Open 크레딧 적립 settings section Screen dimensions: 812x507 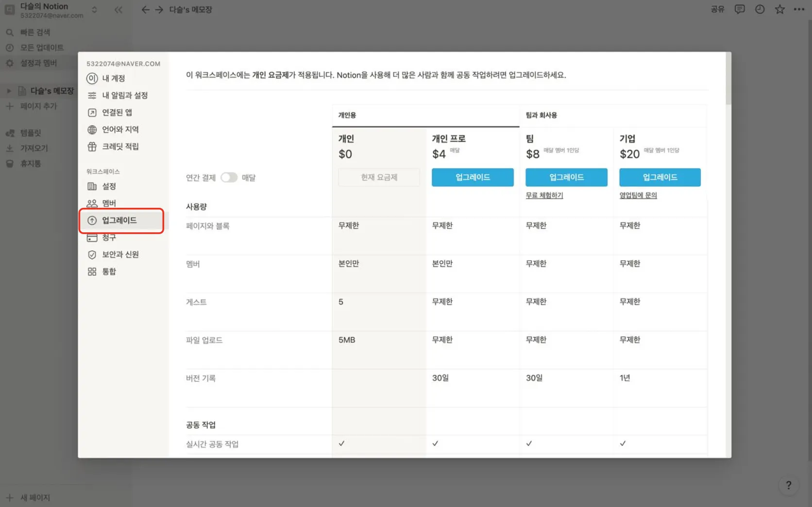(124, 147)
